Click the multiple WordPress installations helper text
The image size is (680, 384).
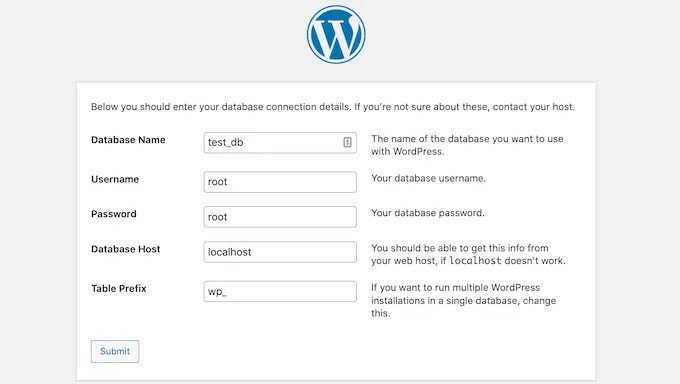point(464,300)
